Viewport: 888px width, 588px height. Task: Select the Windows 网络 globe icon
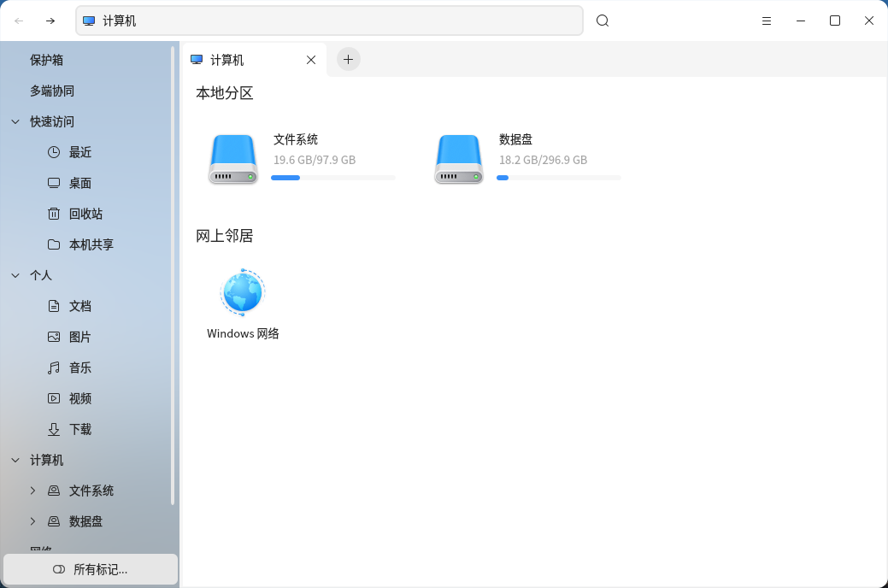point(243,292)
